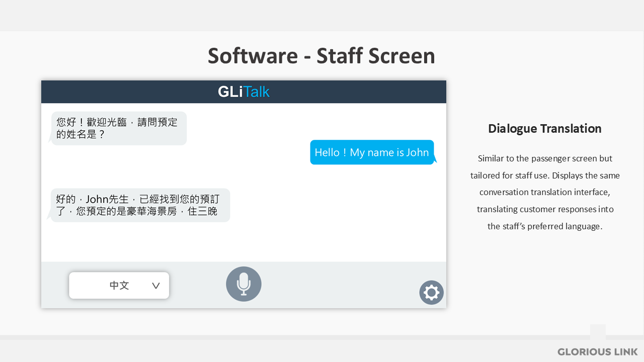Select the blue Hello My name is John bubble
The width and height of the screenshot is (644, 362).
pyautogui.click(x=372, y=152)
